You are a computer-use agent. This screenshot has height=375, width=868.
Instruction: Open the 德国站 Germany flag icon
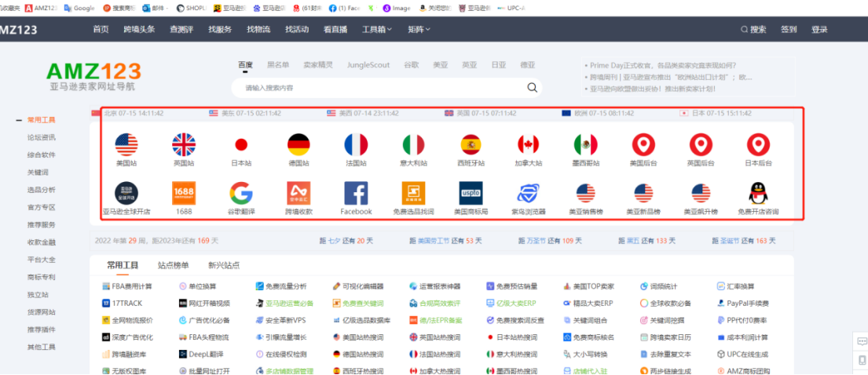click(298, 145)
